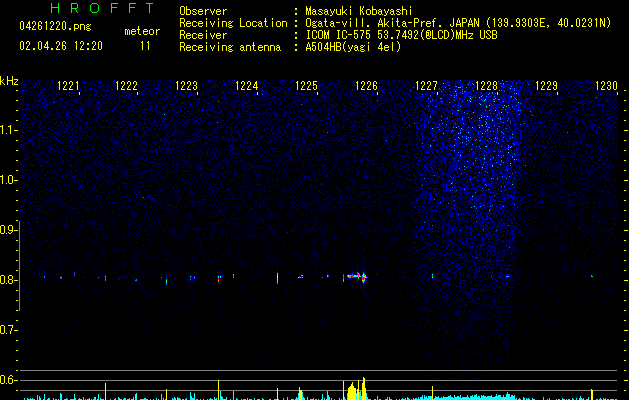Image resolution: width=629 pixels, height=400 pixels.
Task: Click the Receiving Location field label
Action: click(x=233, y=23)
